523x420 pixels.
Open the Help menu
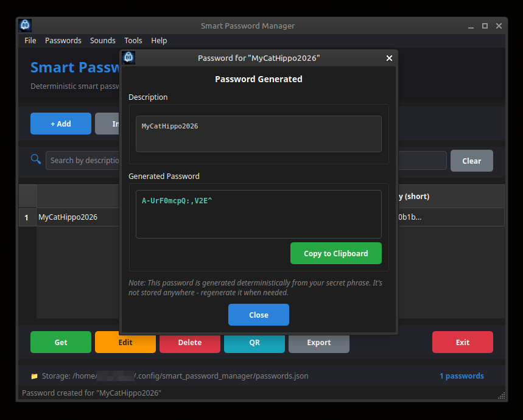(x=159, y=41)
